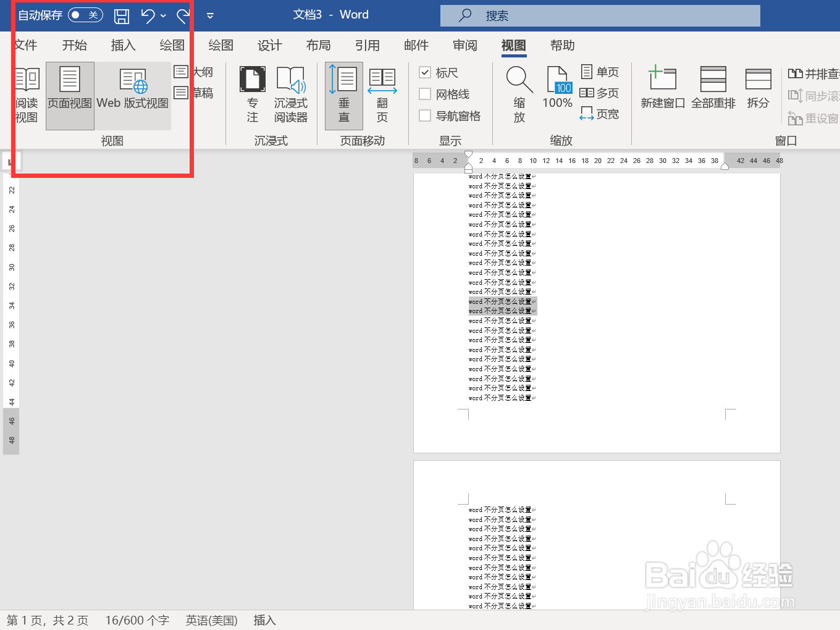Open the 设计 ribbon tab
840x630 pixels.
pos(269,45)
